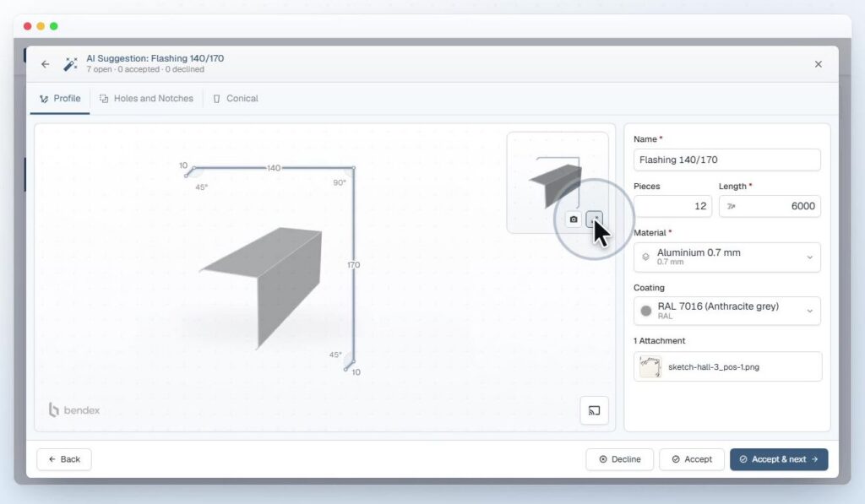Image resolution: width=865 pixels, height=504 pixels.
Task: Click the lower 45° angle label
Action: pyautogui.click(x=335, y=355)
